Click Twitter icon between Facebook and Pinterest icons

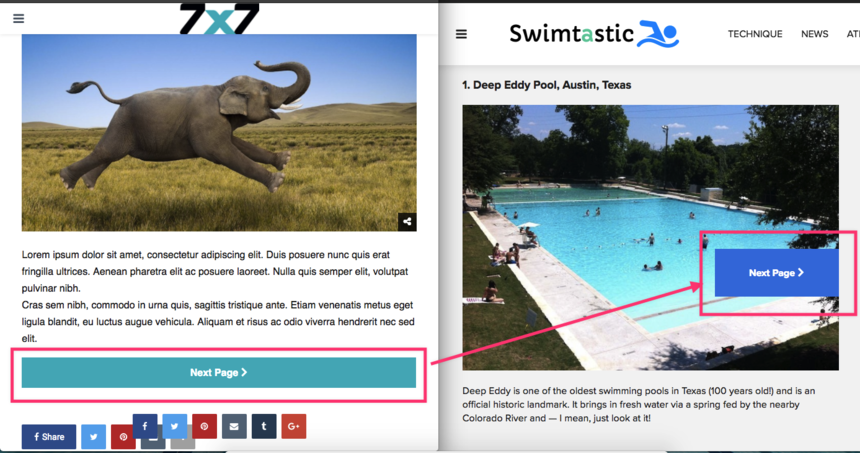(x=174, y=426)
